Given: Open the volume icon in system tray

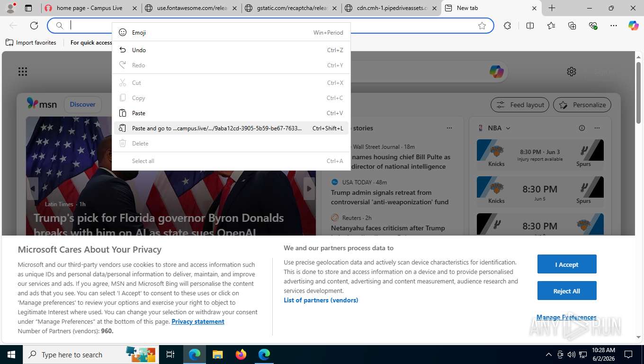Looking at the screenshot, I should point(572,355).
